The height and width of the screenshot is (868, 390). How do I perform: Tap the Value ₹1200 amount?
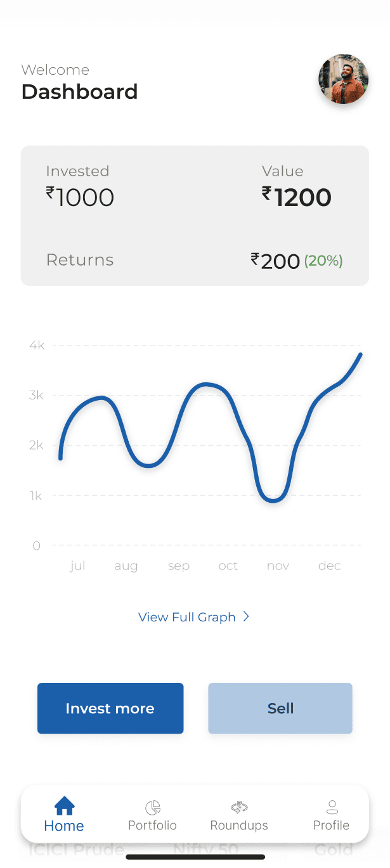(297, 198)
